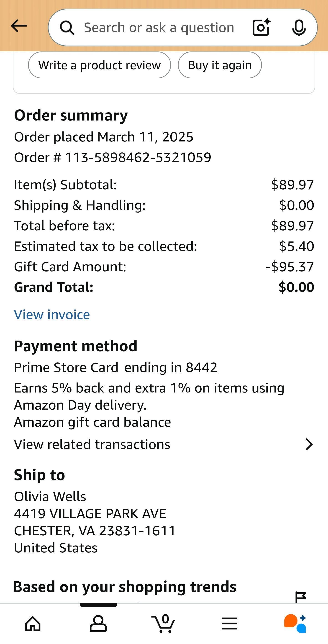
Task: Tap the microphone voice search icon
Action: pyautogui.click(x=299, y=28)
